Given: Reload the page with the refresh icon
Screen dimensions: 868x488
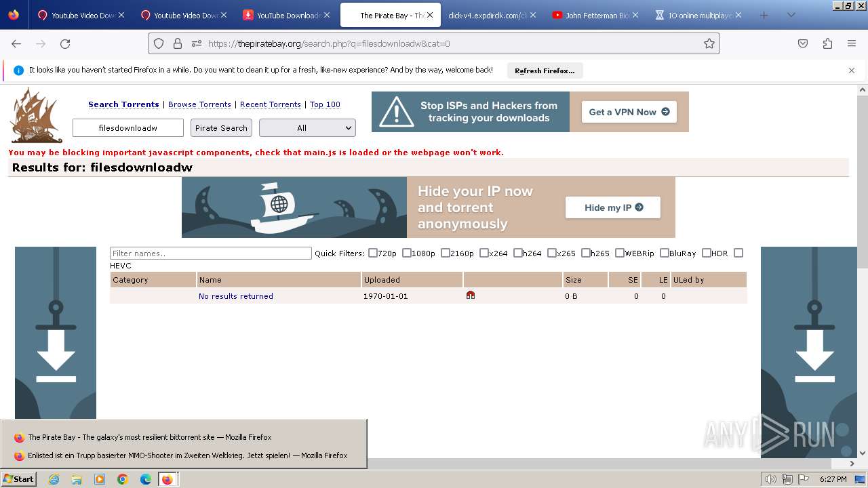Looking at the screenshot, I should click(x=65, y=43).
